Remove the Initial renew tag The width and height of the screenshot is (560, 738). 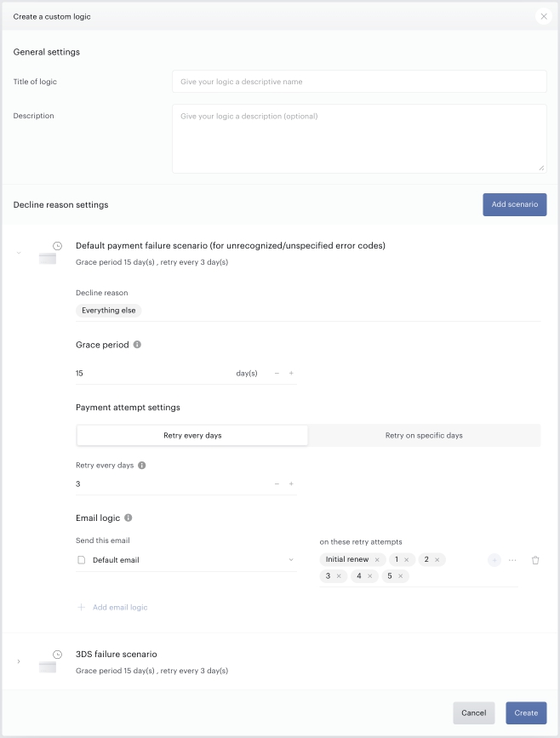point(377,559)
